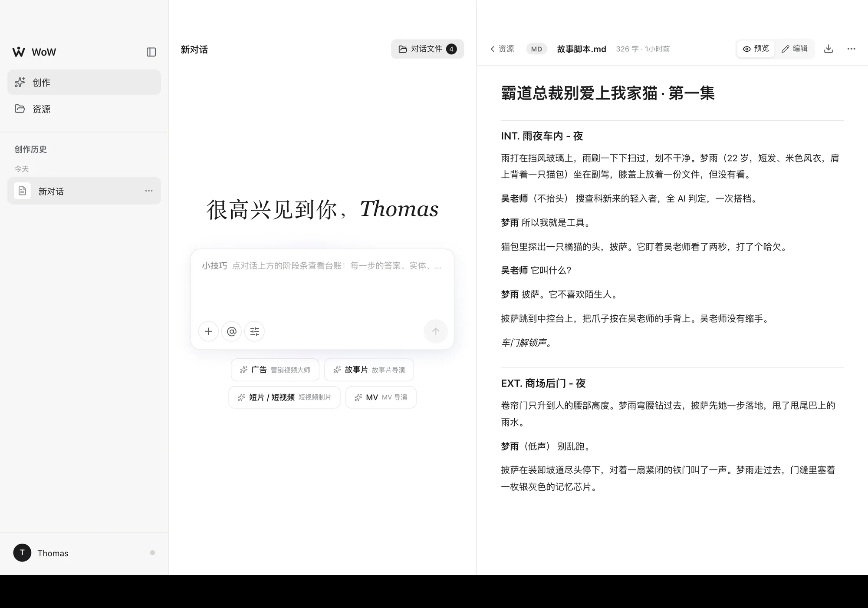Viewport: 868px width, 608px height.
Task: Switch to 编辑 mode
Action: pos(794,49)
